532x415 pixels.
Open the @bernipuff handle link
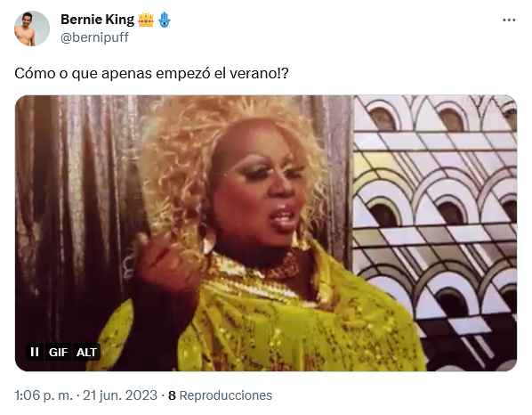click(x=94, y=37)
